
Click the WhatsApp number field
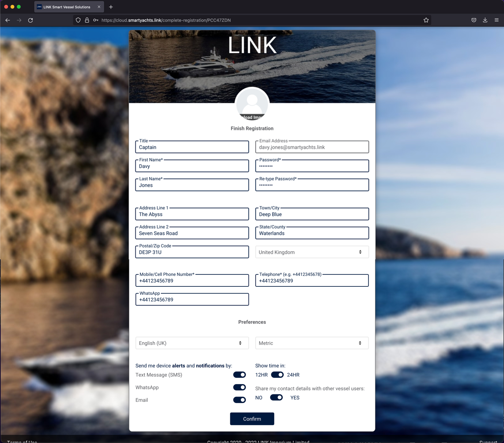pyautogui.click(x=192, y=300)
